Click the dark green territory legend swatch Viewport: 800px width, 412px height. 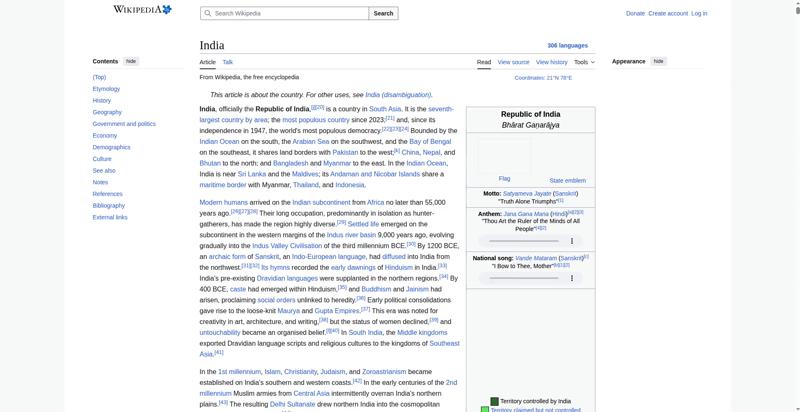click(494, 401)
